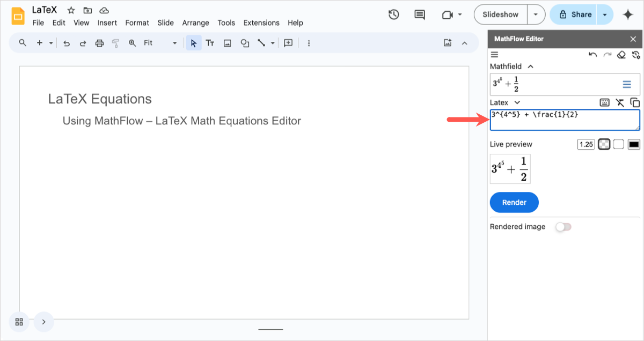Click the MathFlow eraser clear icon
This screenshot has width=644, height=341.
point(621,55)
